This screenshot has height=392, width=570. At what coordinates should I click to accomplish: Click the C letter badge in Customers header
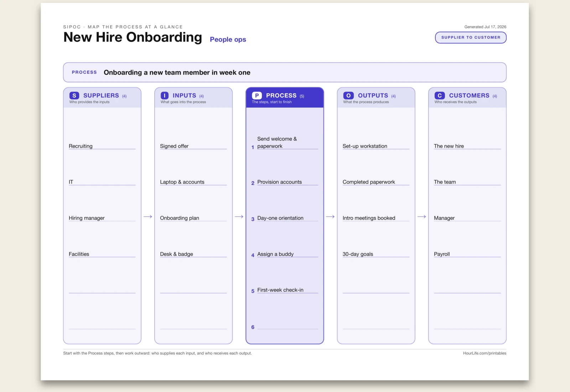(440, 96)
